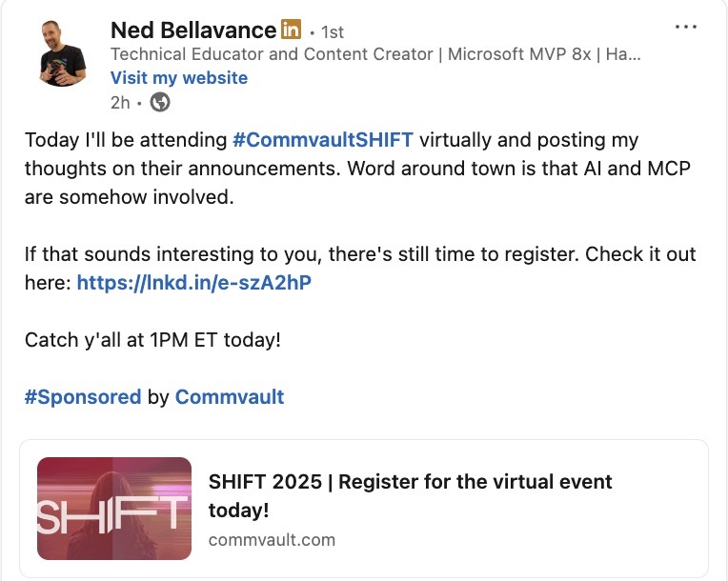Click the LinkedIn Premium badge icon
The height and width of the screenshot is (581, 728).
coord(291,30)
